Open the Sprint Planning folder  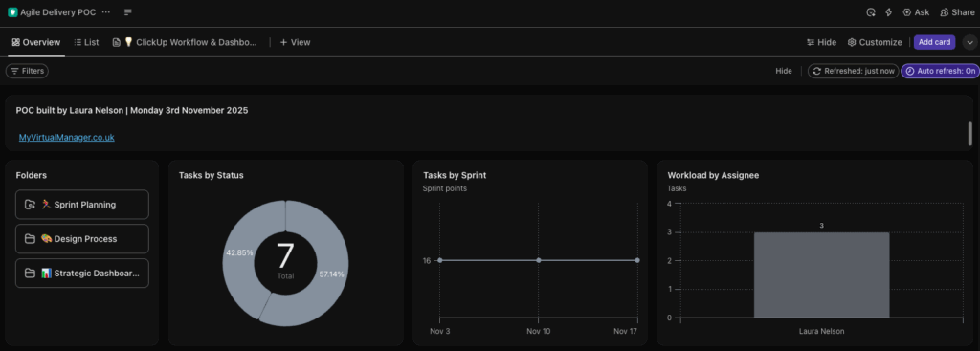82,205
